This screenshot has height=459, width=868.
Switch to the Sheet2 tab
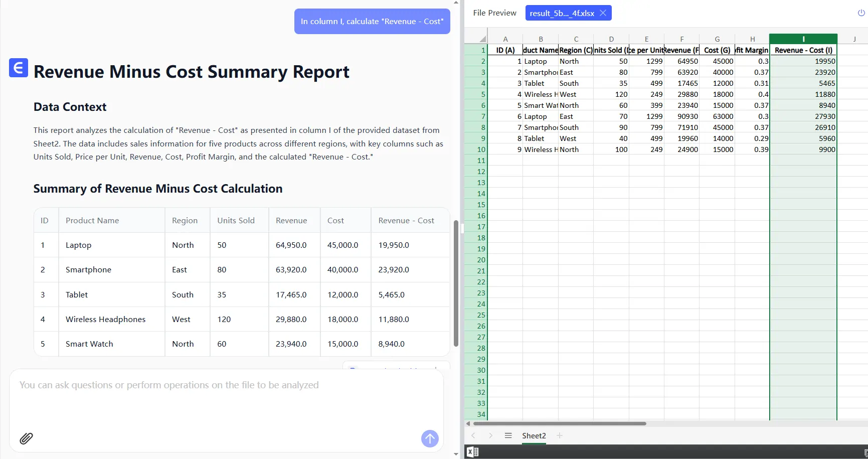click(x=534, y=435)
